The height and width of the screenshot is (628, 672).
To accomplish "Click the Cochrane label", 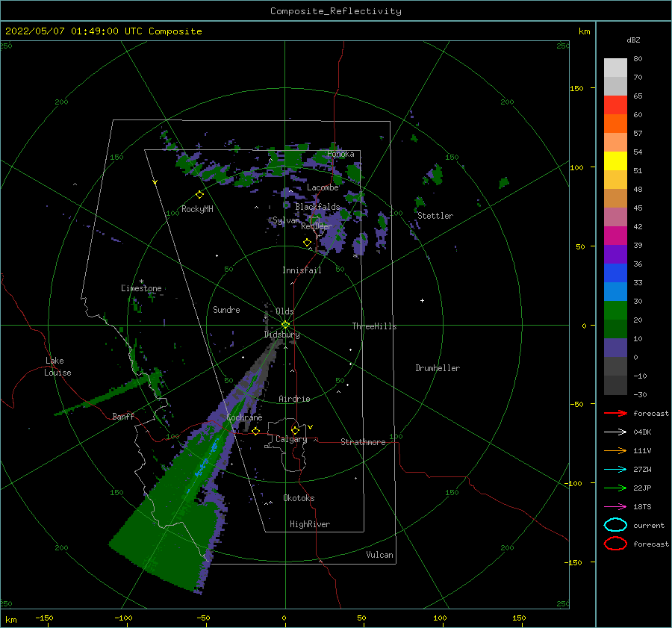I will tap(244, 417).
